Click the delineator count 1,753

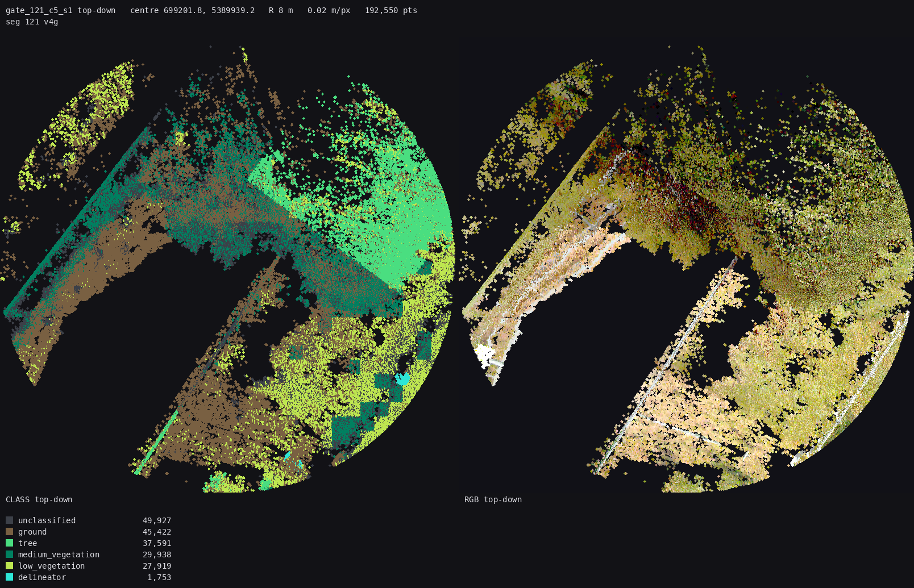click(x=159, y=577)
